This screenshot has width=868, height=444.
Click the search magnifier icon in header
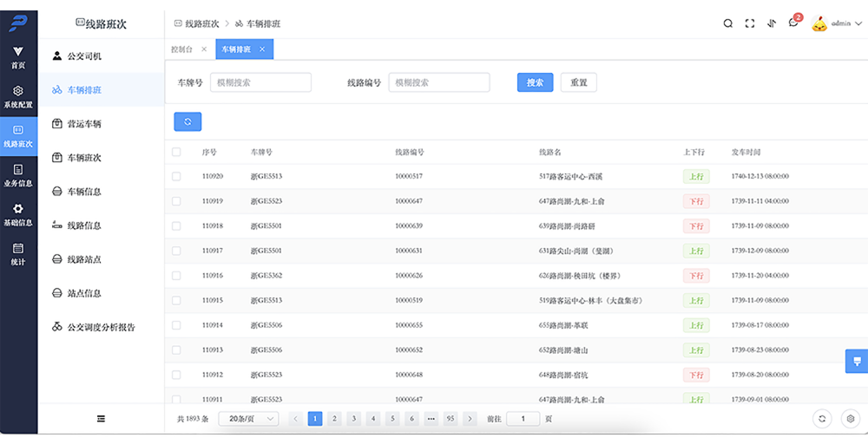tap(728, 23)
